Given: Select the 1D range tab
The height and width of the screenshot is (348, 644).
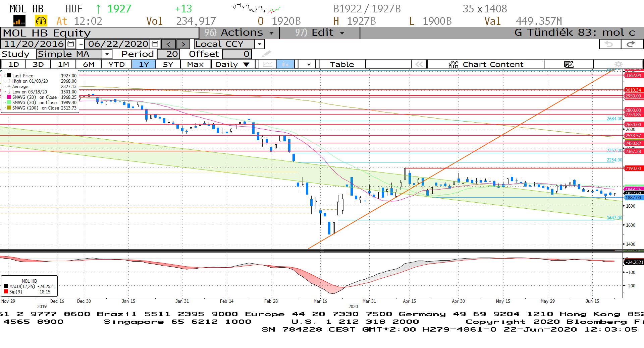Looking at the screenshot, I should (x=13, y=64).
